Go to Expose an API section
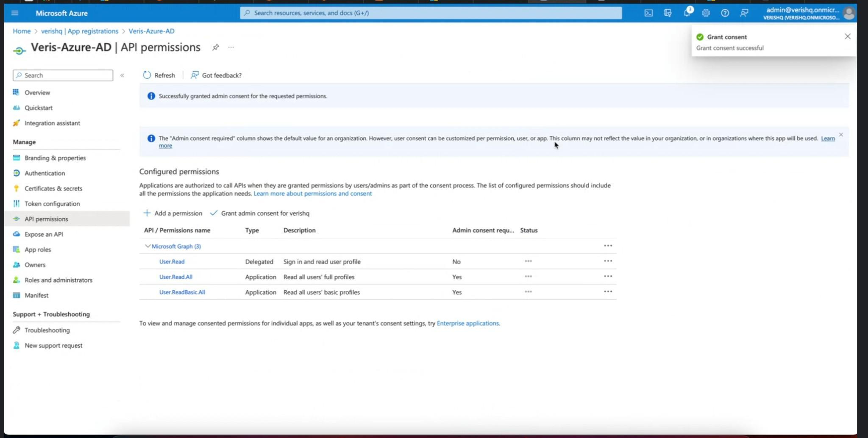Viewport: 868px width, 438px height. tap(44, 234)
